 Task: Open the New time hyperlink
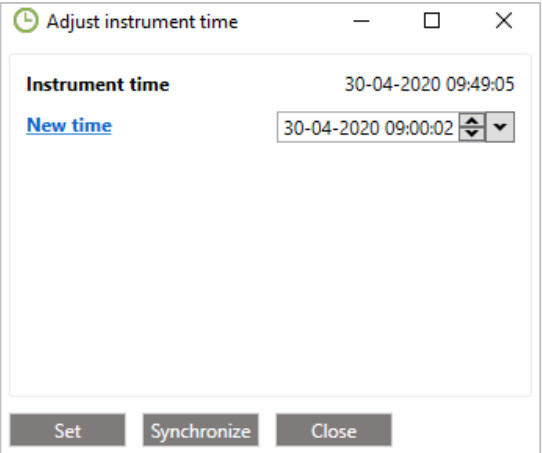(69, 125)
